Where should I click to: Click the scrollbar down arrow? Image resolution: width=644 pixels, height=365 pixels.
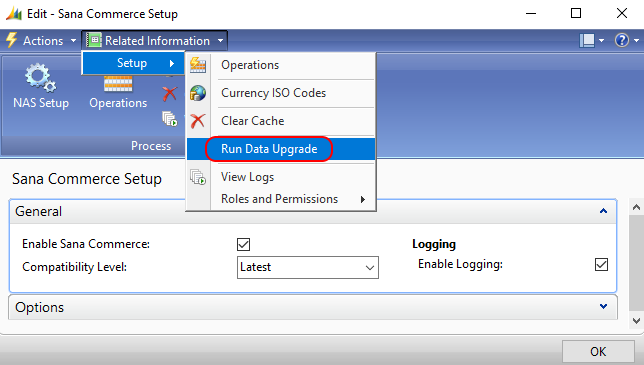636,321
